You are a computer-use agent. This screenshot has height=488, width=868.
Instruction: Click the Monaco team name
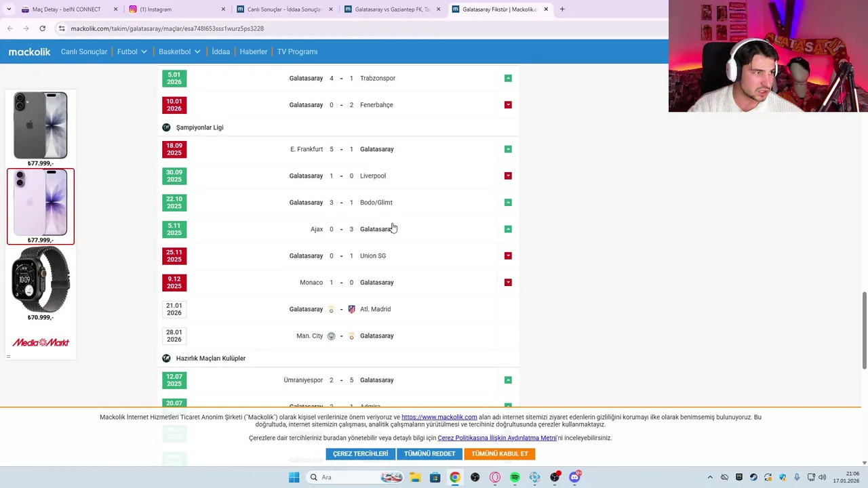(x=311, y=283)
